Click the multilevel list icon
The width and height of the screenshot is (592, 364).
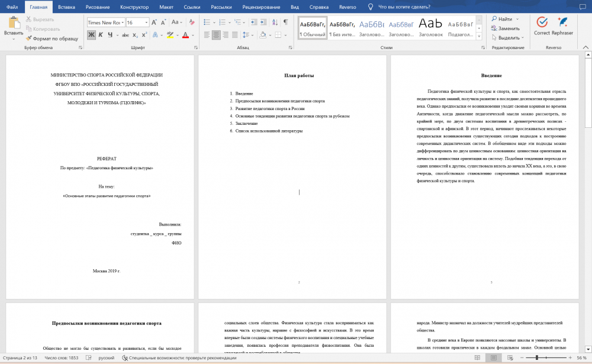point(237,22)
